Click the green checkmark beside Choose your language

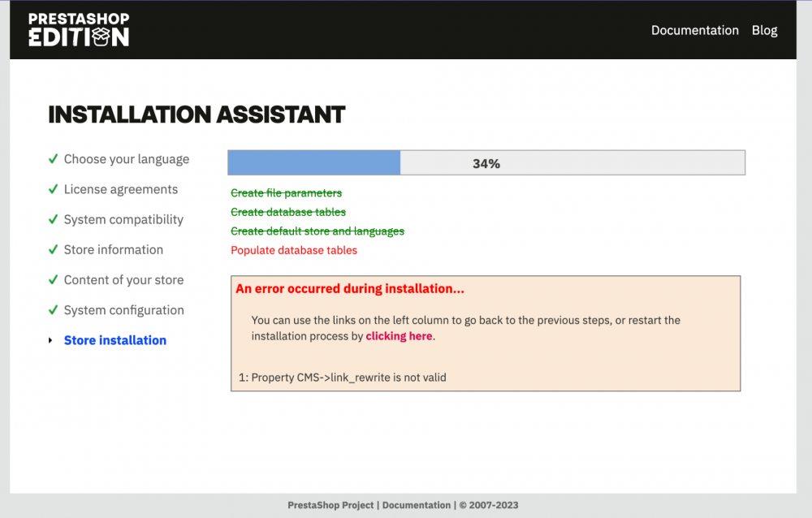(52, 159)
